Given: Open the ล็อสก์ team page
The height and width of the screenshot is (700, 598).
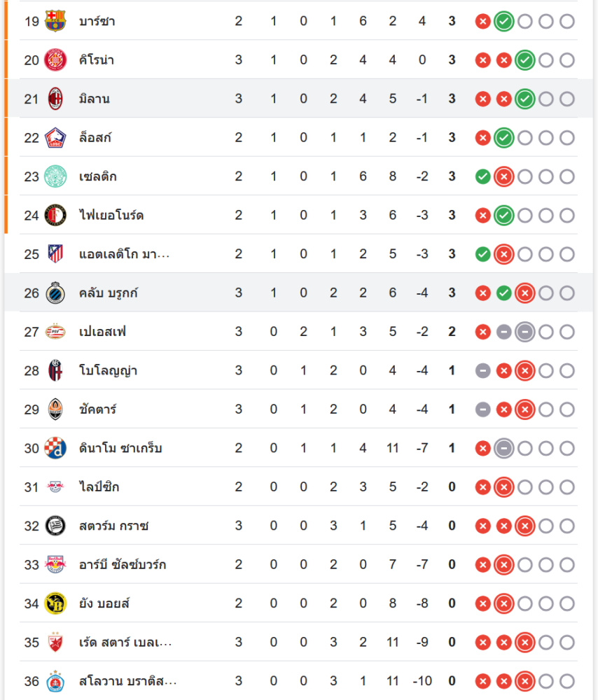Looking at the screenshot, I should pyautogui.click(x=95, y=138).
